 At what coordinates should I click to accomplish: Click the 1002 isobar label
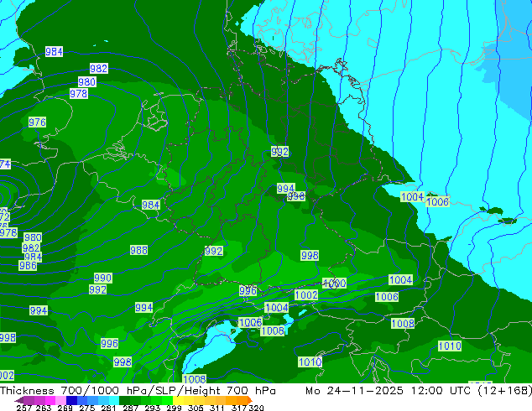[306, 294]
